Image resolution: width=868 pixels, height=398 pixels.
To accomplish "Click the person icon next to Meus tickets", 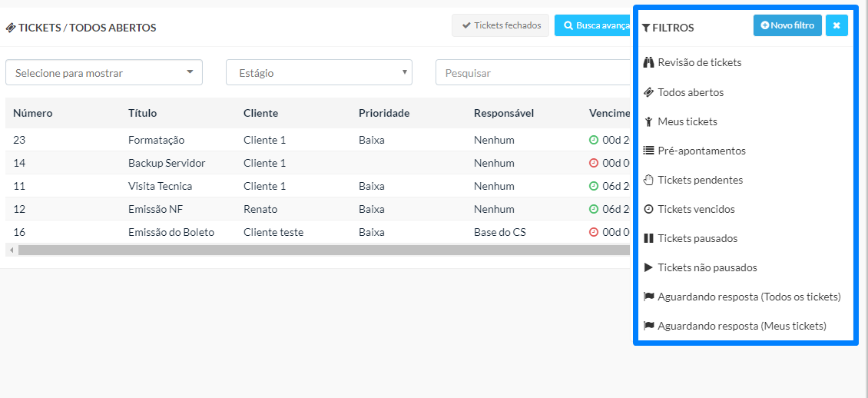I will pyautogui.click(x=649, y=121).
